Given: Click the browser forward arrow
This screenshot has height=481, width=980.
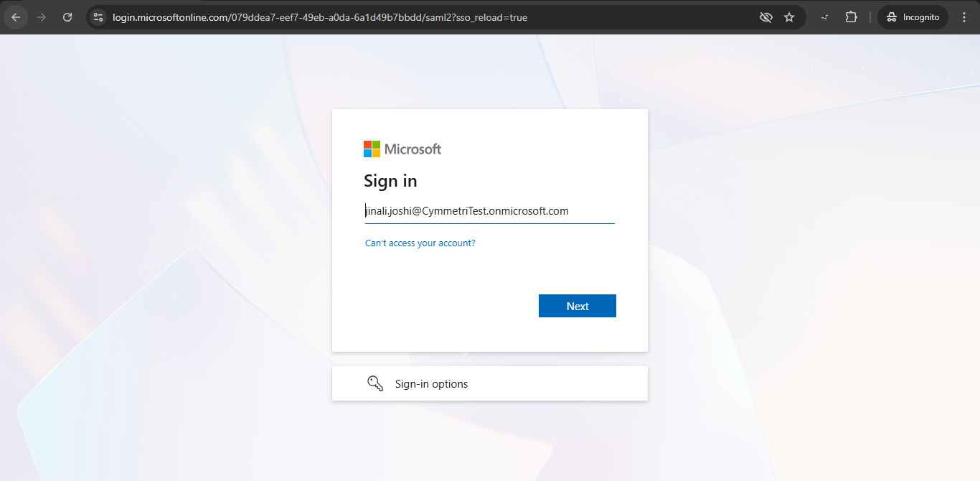Looking at the screenshot, I should point(42,17).
